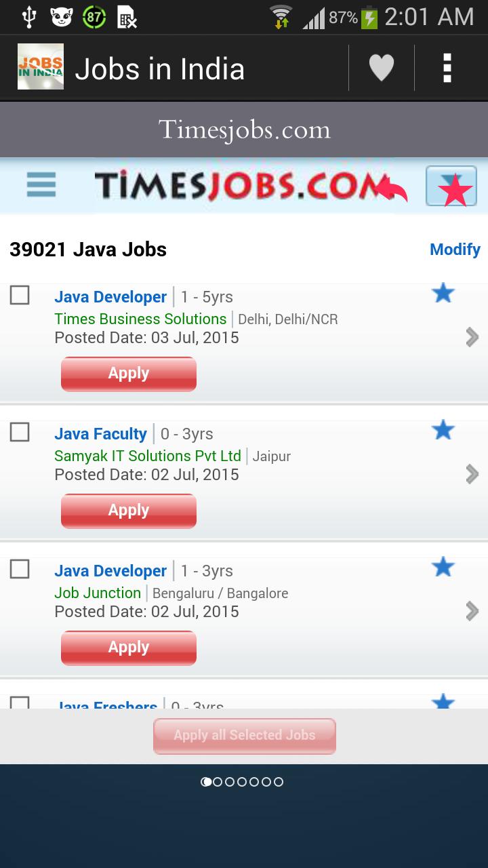This screenshot has width=488, height=868.
Task: Open the hamburger menu on Timesjobs
Action: pyautogui.click(x=41, y=184)
